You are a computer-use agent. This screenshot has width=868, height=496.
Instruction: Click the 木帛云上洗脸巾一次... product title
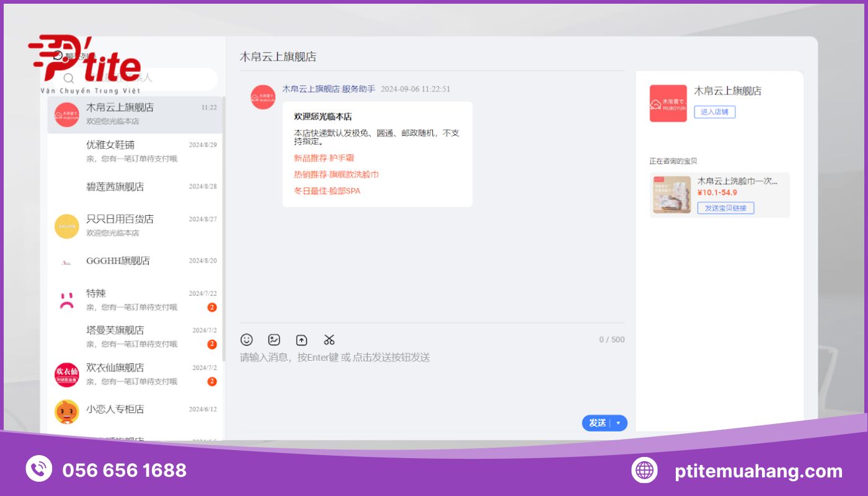(737, 181)
